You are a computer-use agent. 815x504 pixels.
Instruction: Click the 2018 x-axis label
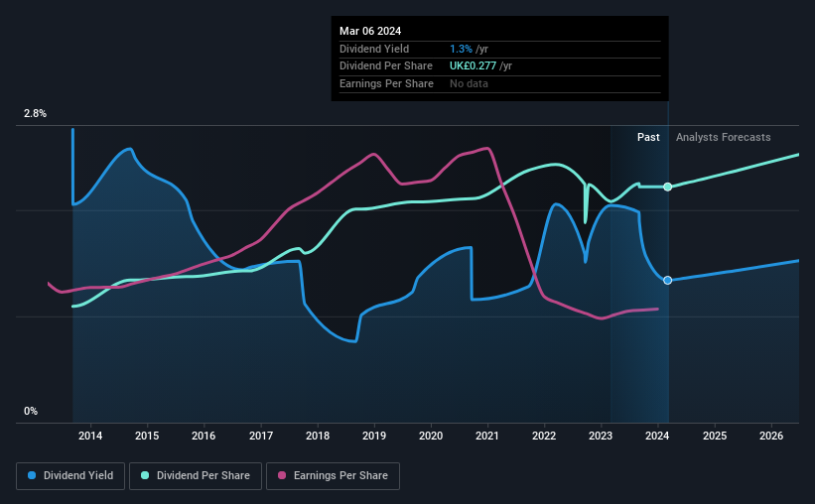[x=318, y=436]
